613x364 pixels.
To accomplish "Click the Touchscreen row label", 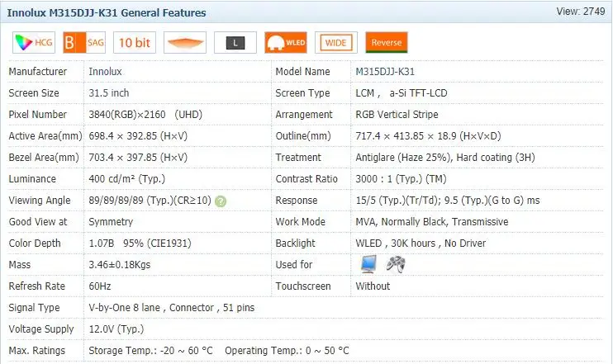I will (303, 286).
